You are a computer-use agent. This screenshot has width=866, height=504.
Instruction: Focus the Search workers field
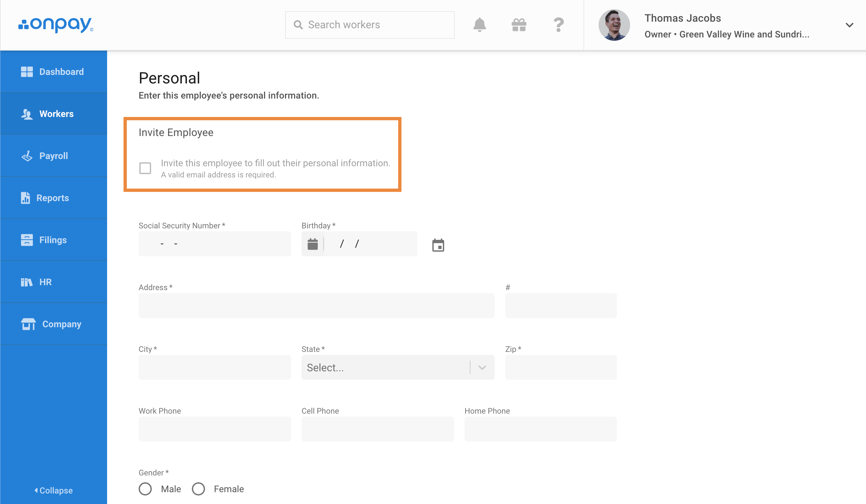click(370, 25)
